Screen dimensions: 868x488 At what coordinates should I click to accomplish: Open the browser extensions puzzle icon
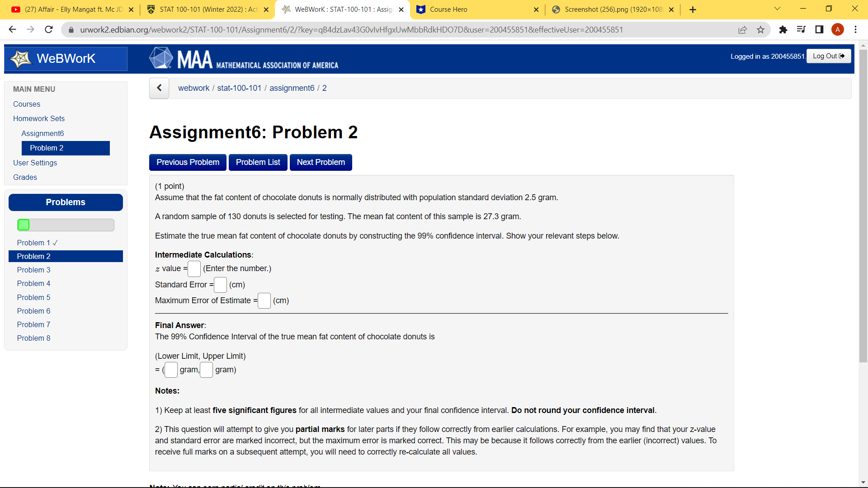click(x=783, y=30)
